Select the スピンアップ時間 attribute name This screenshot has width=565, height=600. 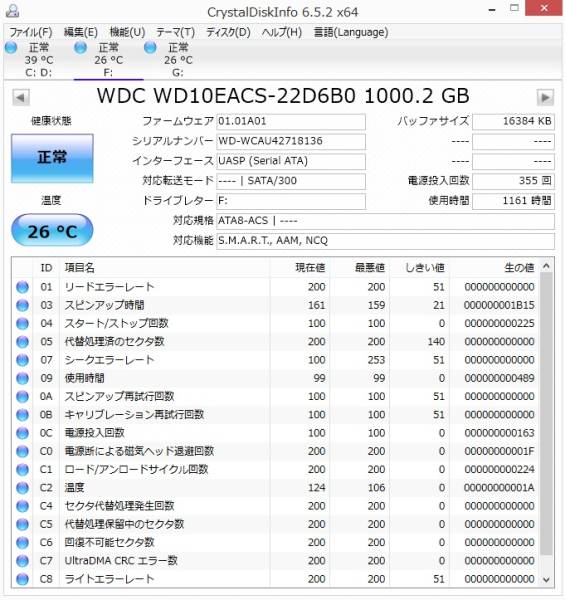[104, 305]
